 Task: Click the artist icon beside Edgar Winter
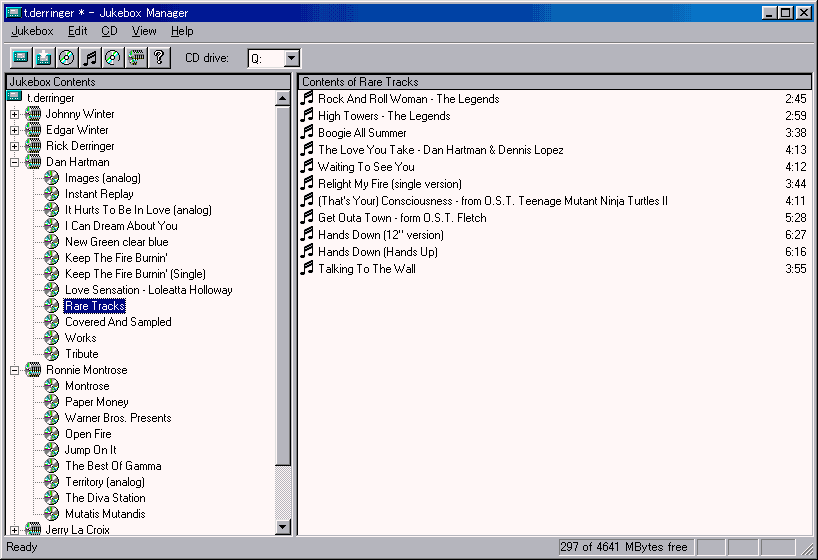[x=33, y=130]
